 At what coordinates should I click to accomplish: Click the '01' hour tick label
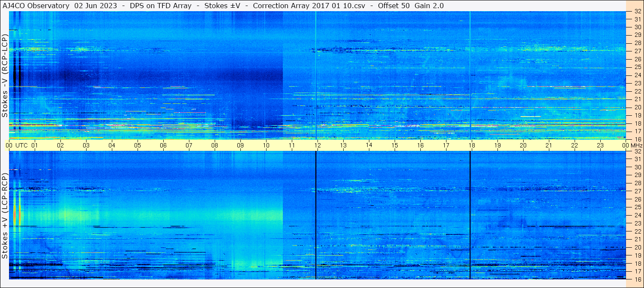pyautogui.click(x=35, y=145)
